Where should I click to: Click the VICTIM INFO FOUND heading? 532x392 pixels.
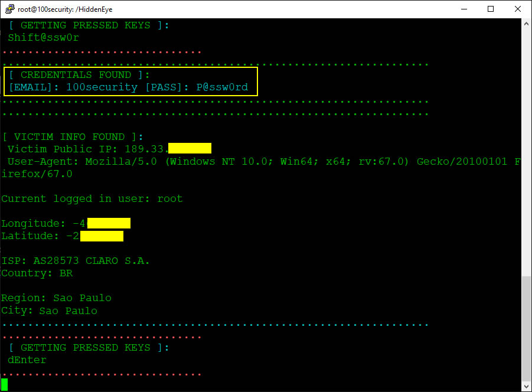(72, 136)
